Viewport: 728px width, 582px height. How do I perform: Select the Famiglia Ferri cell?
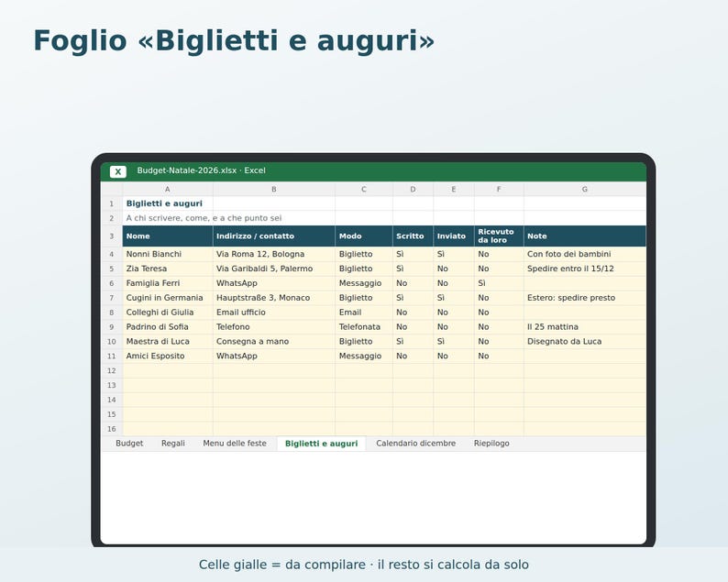[168, 283]
